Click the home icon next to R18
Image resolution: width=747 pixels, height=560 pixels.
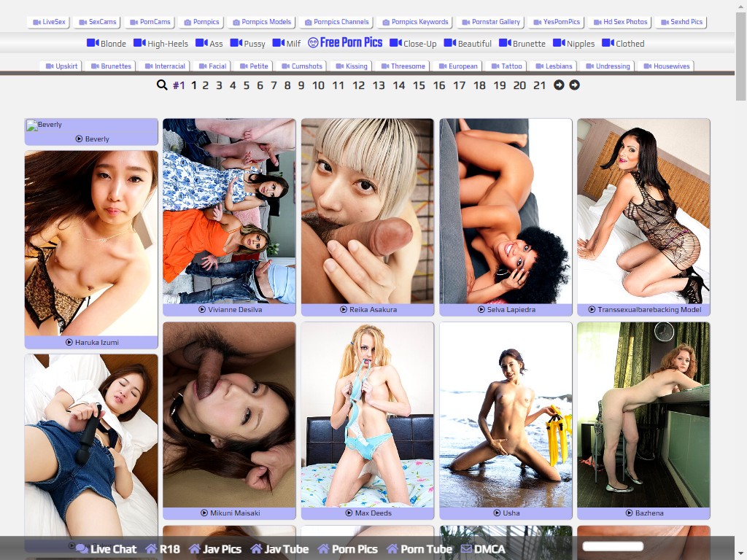(x=151, y=549)
